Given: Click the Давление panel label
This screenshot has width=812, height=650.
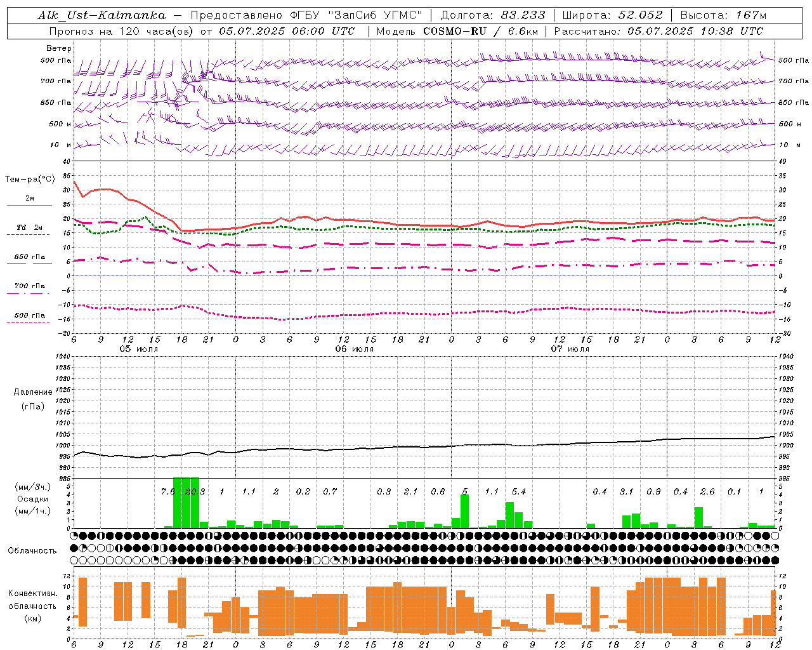Looking at the screenshot, I should coord(32,392).
